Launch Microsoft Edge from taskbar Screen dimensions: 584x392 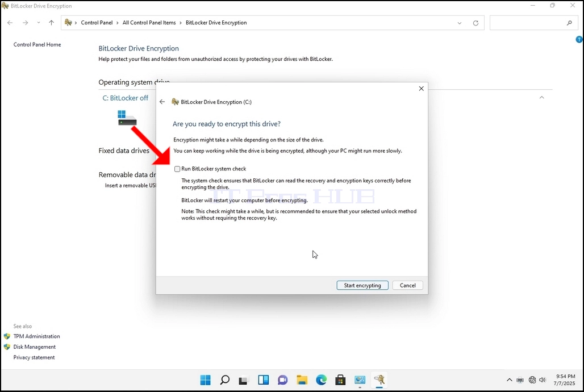pyautogui.click(x=322, y=380)
